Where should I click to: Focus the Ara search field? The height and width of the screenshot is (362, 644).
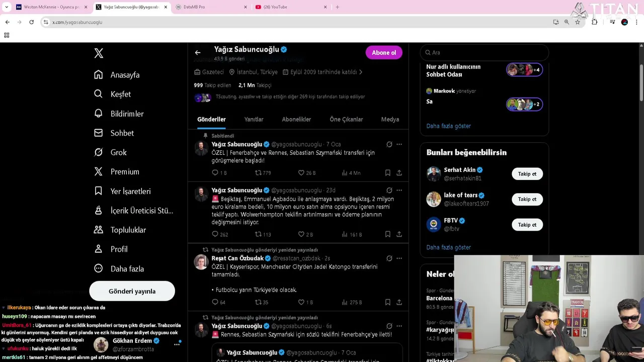(x=484, y=52)
